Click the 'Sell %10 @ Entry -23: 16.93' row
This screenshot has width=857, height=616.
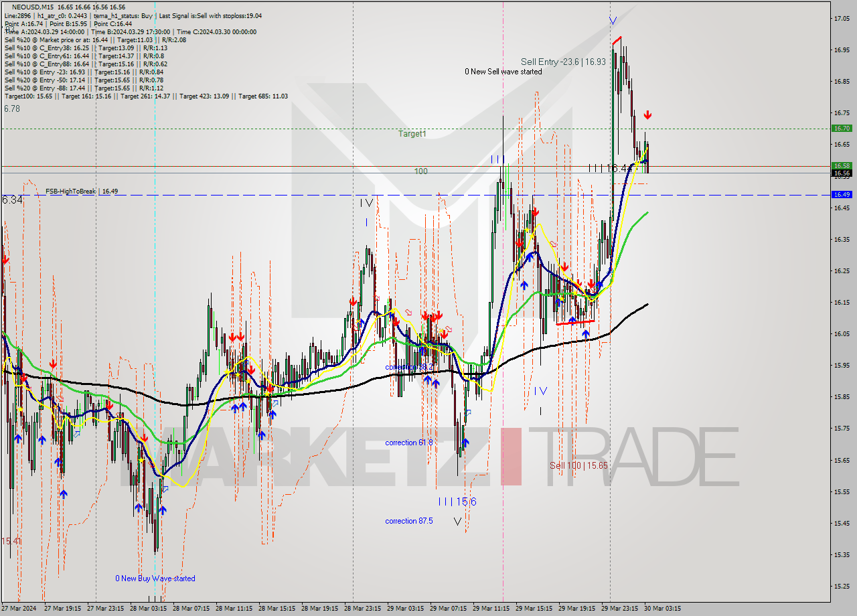pos(84,72)
